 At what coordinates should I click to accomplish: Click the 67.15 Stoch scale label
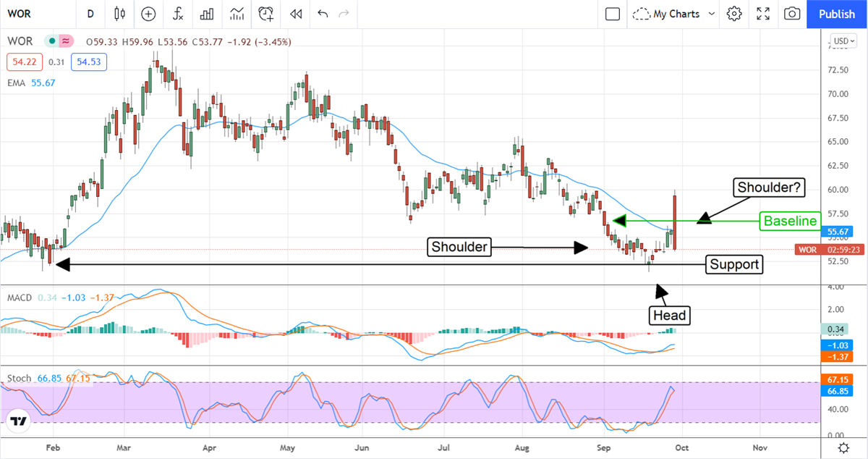pyautogui.click(x=836, y=379)
